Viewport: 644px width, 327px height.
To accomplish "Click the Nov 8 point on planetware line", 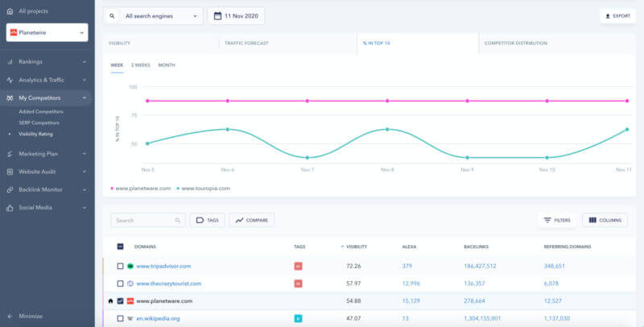I will 387,101.
